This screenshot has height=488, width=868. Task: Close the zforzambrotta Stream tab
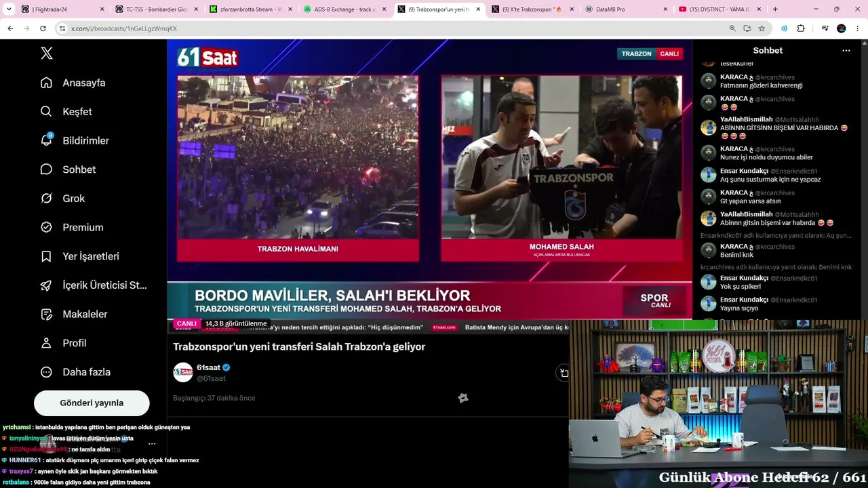pos(290,9)
